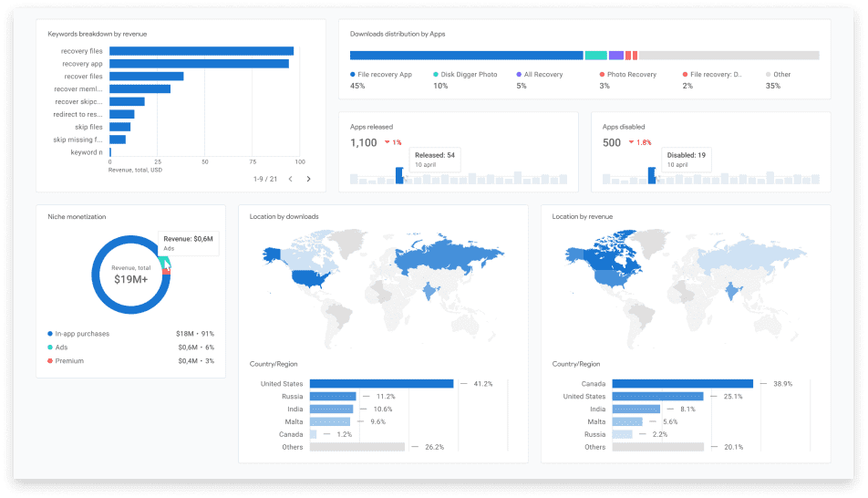
Task: Click the highlighted blue bar in Apps released
Action: (x=399, y=176)
